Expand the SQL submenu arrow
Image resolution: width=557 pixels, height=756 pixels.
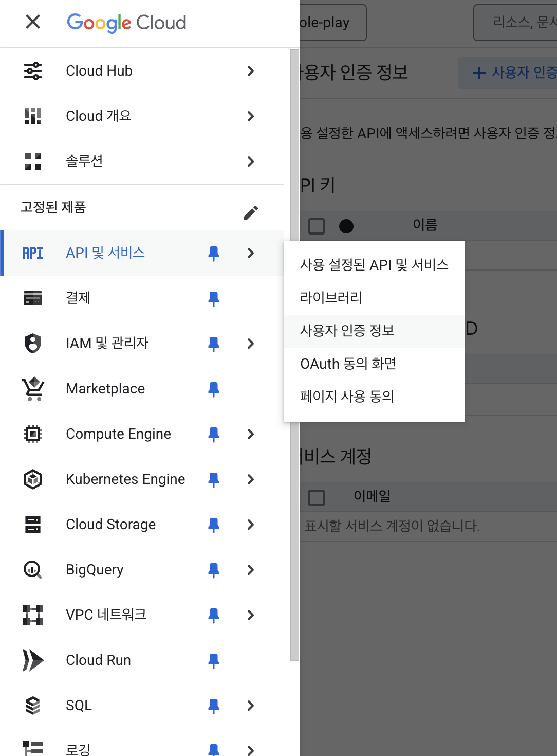point(251,706)
